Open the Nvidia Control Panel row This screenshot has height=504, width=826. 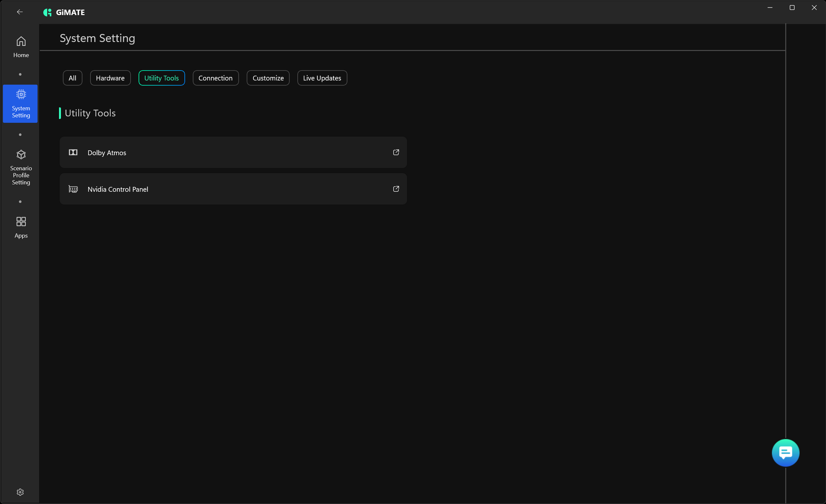coord(118,189)
